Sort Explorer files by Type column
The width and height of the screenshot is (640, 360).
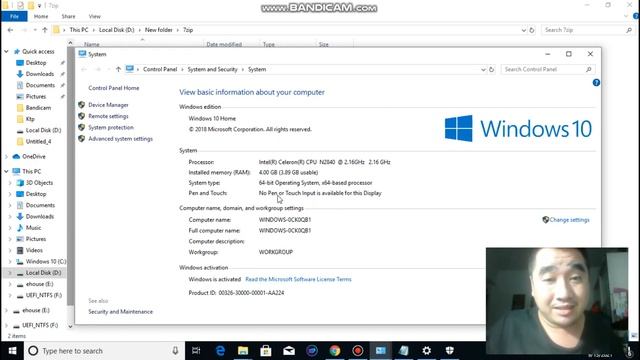(x=269, y=44)
